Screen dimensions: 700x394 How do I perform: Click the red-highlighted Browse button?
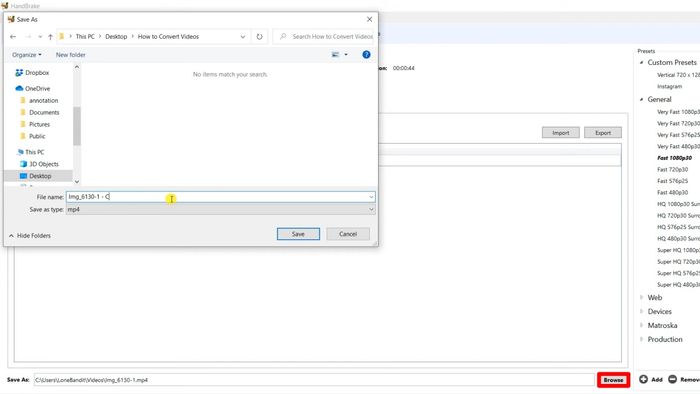(x=613, y=380)
